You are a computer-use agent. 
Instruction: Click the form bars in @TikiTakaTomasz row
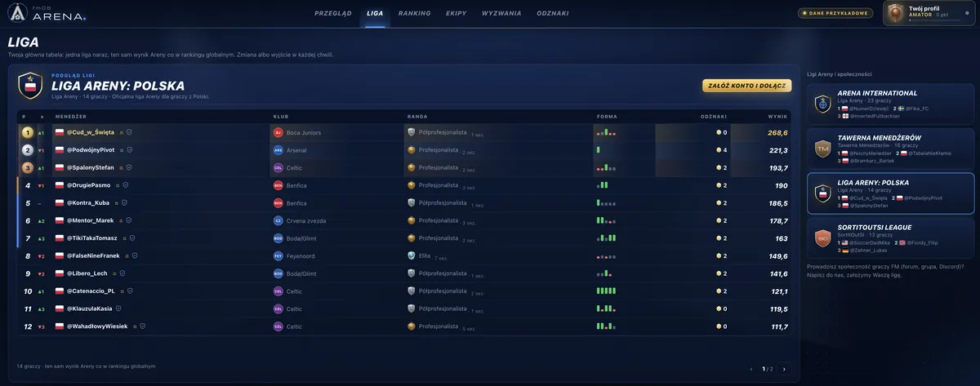tap(606, 238)
